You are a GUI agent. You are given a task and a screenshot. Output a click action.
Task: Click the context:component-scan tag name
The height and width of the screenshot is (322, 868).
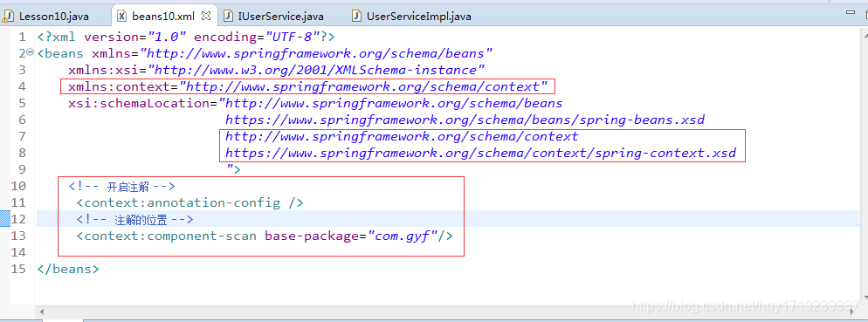170,236
